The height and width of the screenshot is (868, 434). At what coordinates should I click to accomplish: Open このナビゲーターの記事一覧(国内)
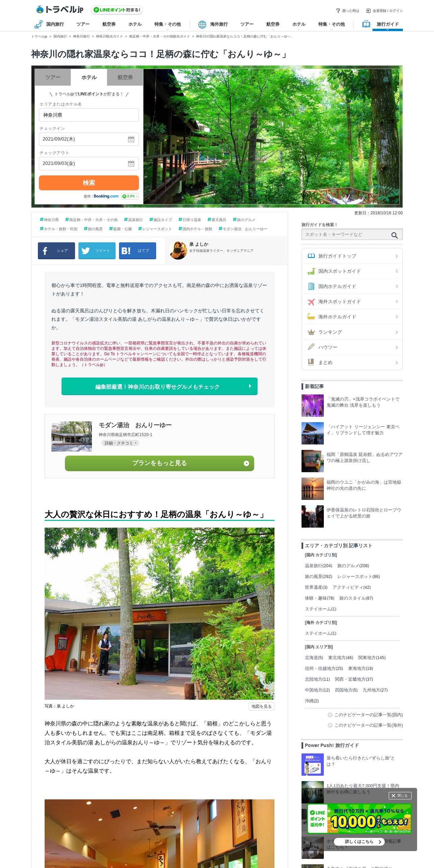tap(365, 715)
